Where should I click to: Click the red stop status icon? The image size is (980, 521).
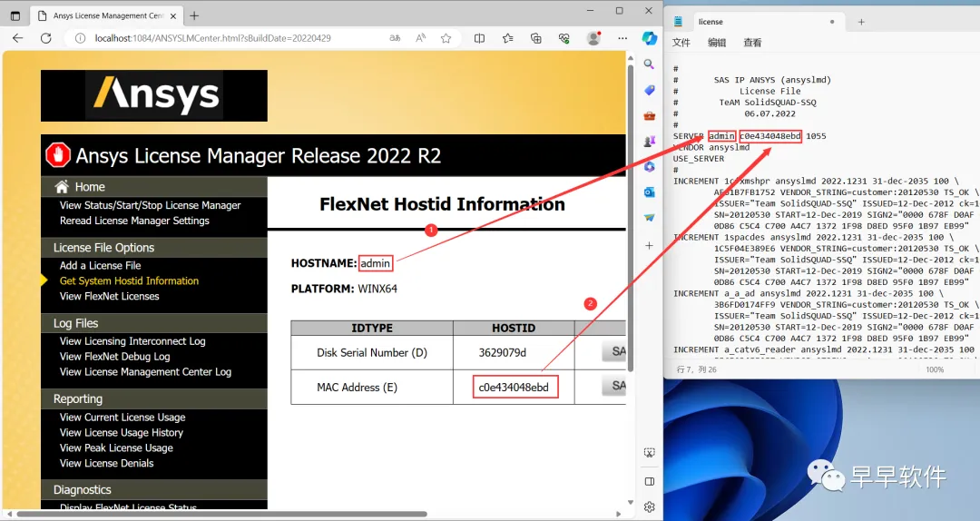(58, 155)
